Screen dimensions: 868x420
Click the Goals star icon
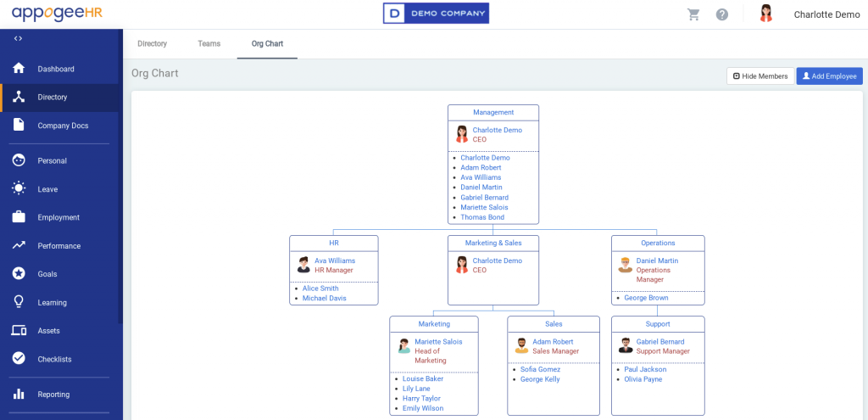click(x=19, y=274)
